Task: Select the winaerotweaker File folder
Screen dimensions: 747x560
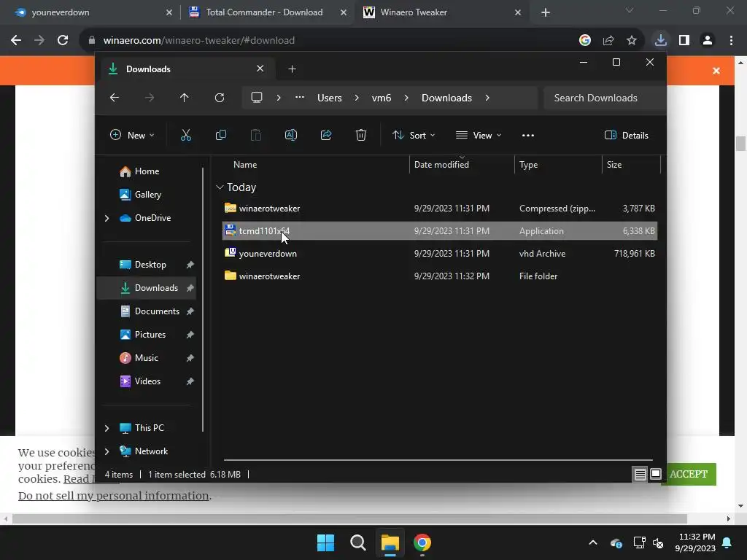Action: click(x=440, y=276)
